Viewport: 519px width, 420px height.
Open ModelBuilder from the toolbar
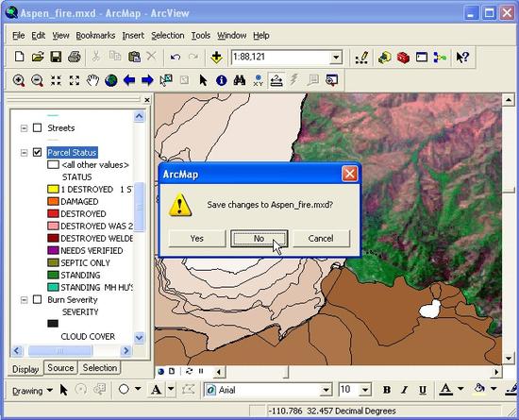tap(440, 58)
